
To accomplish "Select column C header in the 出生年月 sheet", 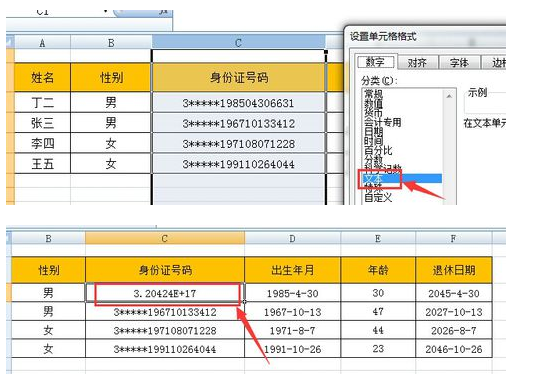I will 165,238.
